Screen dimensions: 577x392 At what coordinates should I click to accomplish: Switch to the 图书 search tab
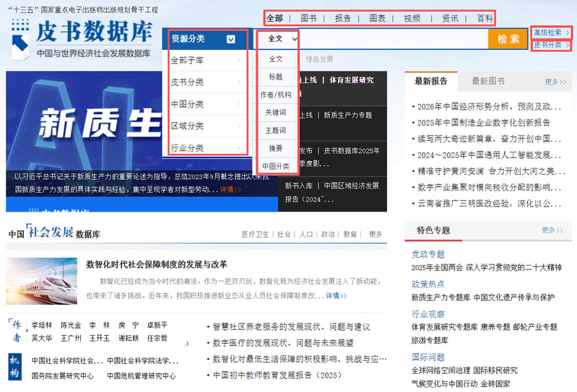308,18
